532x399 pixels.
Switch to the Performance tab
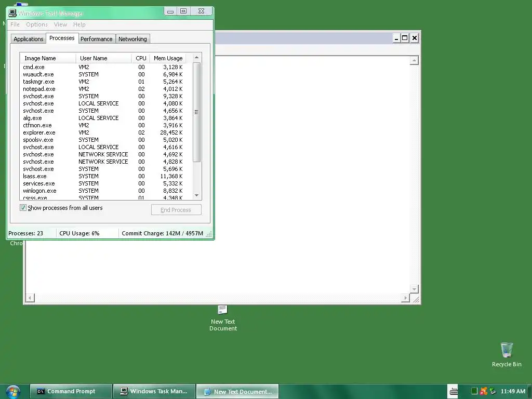pos(96,39)
